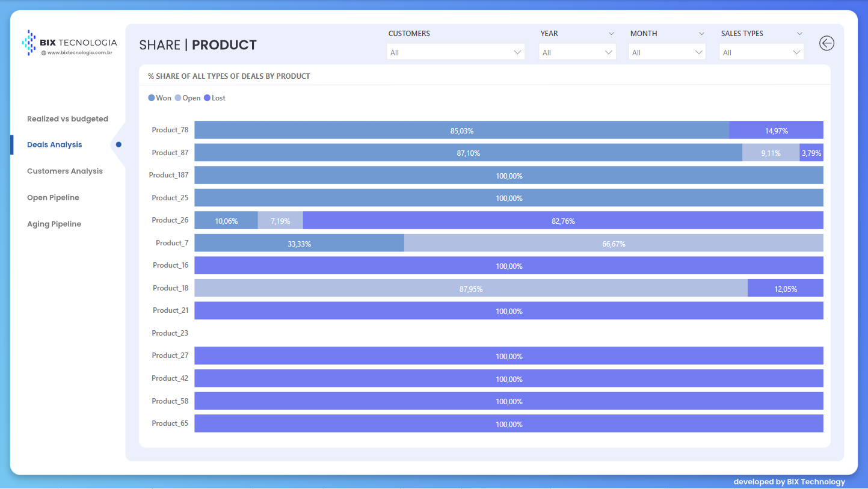Click the 85,03% Won bar for Product_78

462,130
